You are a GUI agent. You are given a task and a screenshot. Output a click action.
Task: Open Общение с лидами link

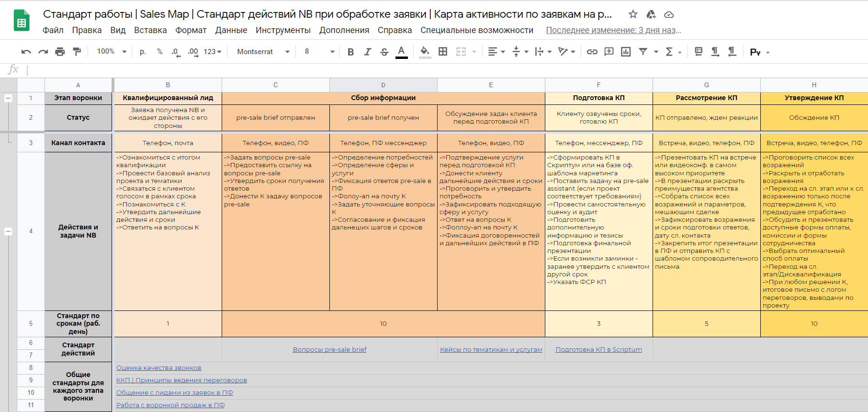coord(174,393)
